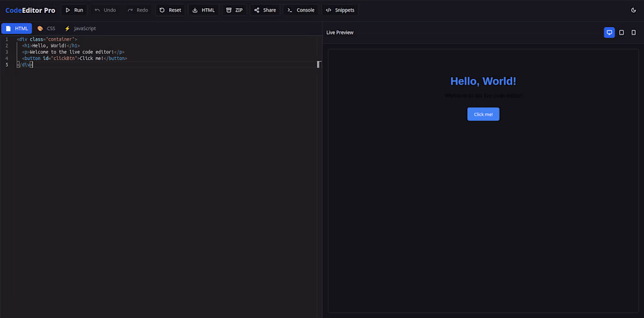Image resolution: width=644 pixels, height=318 pixels.
Task: Switch to the JavaScript editor tab
Action: 80,29
